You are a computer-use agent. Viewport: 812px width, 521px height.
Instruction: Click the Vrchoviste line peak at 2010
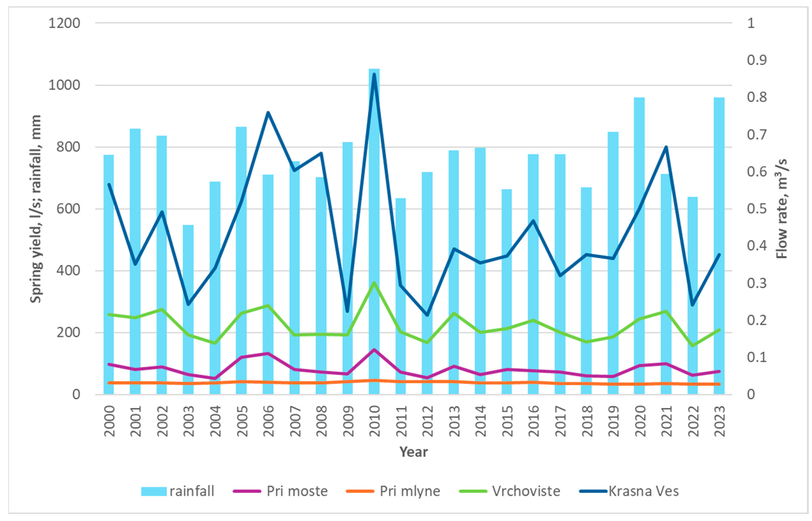pos(374,283)
